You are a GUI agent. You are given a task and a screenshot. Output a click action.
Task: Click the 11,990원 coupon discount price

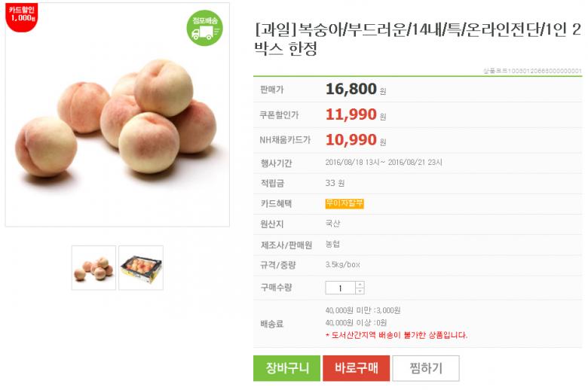351,114
